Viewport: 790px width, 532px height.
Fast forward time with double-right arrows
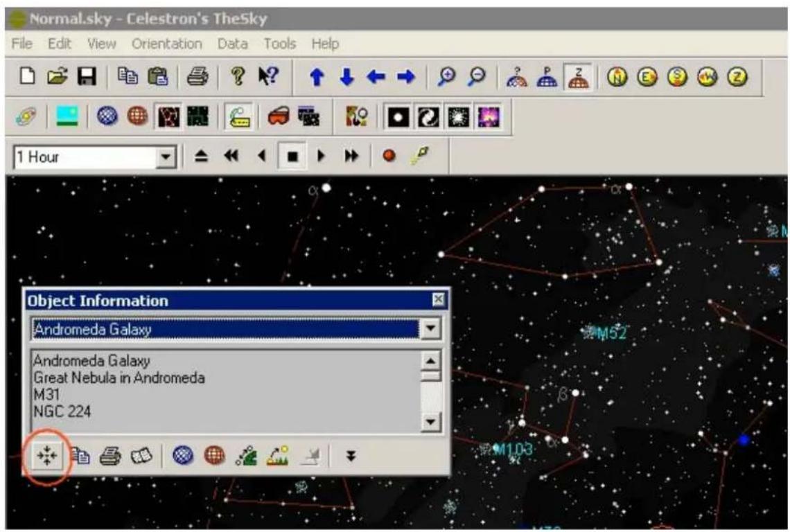click(351, 156)
